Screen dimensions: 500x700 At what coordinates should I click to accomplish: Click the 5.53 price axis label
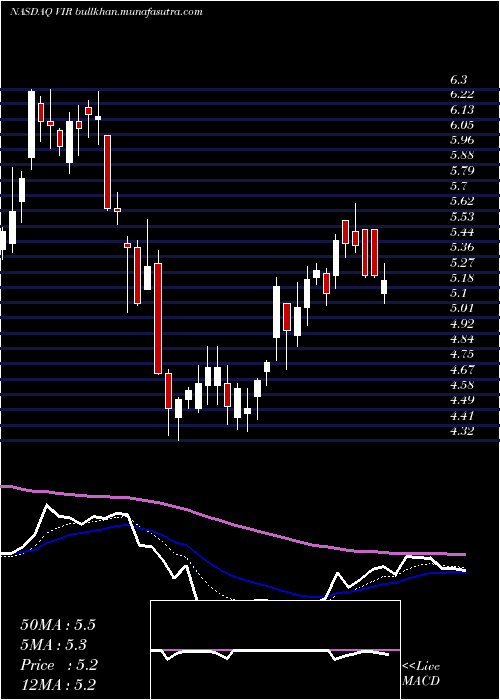pyautogui.click(x=462, y=217)
